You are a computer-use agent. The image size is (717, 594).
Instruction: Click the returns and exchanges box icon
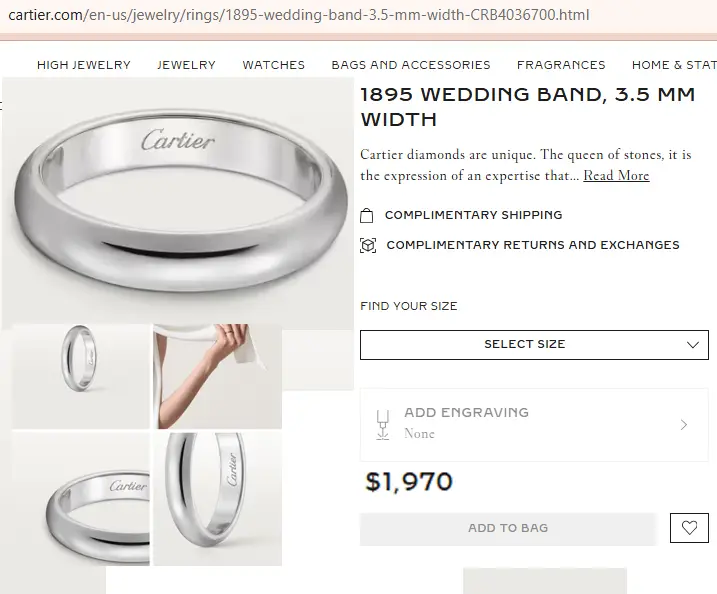tap(368, 245)
